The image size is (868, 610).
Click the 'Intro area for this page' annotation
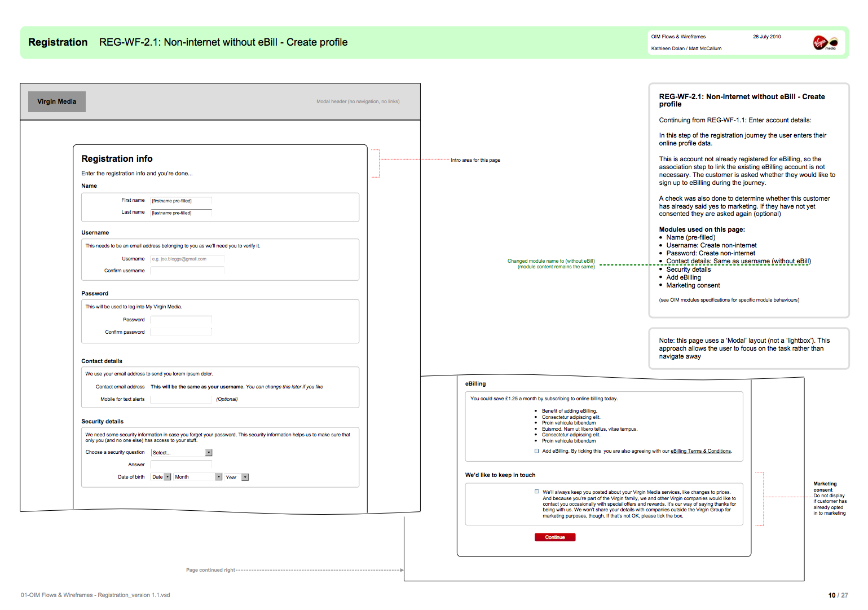475,160
